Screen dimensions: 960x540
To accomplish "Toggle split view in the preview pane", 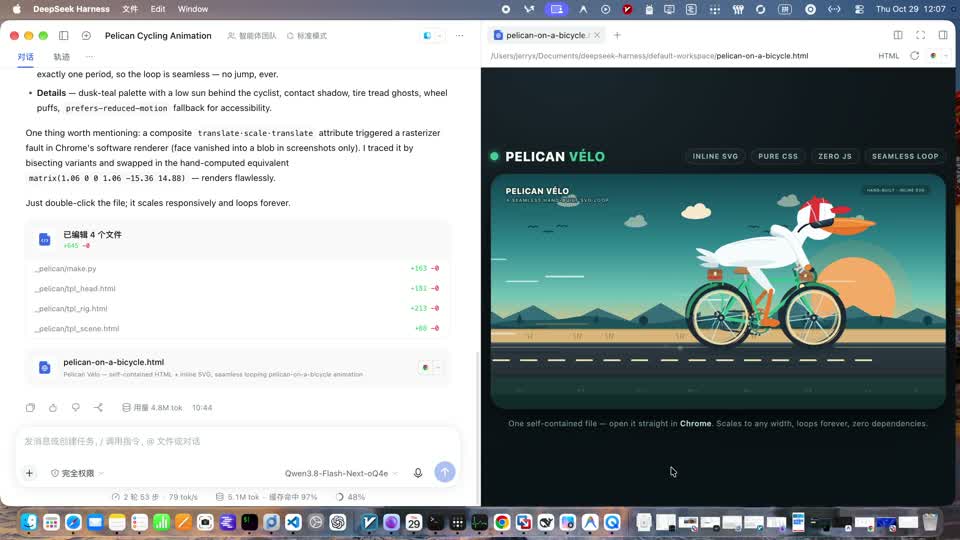I will click(898, 36).
